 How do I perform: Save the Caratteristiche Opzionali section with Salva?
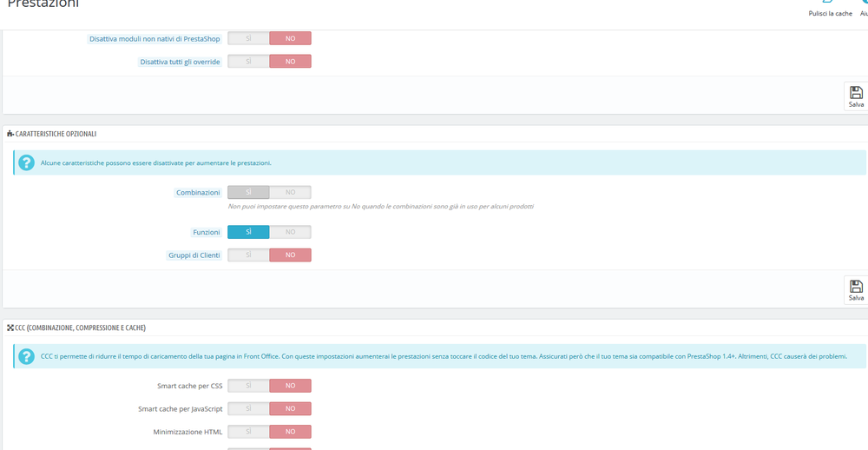click(856, 290)
